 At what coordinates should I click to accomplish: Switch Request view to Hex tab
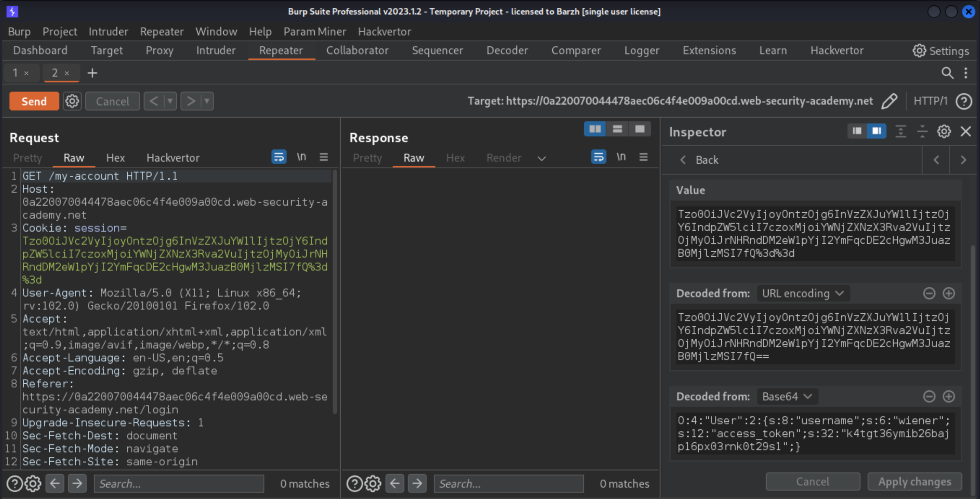coord(115,158)
